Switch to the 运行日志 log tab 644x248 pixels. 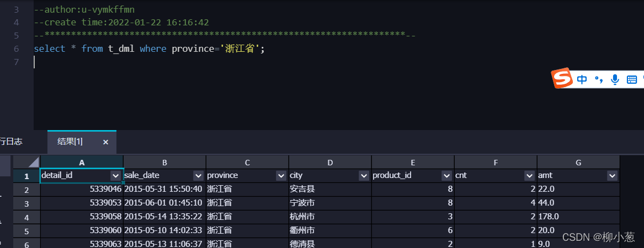pyautogui.click(x=11, y=142)
